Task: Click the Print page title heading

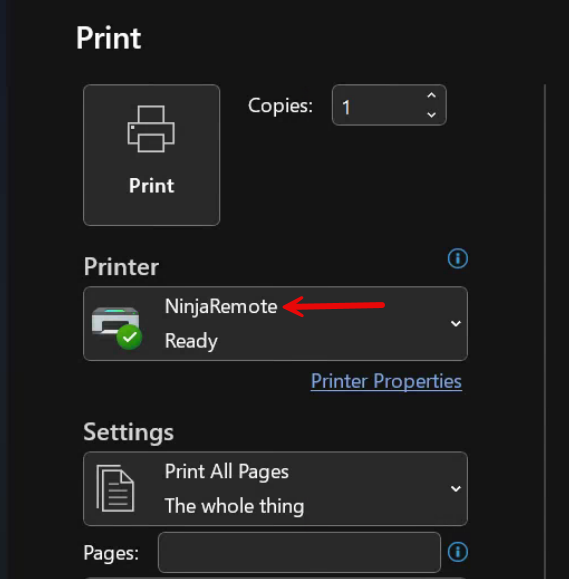Action: [108, 38]
